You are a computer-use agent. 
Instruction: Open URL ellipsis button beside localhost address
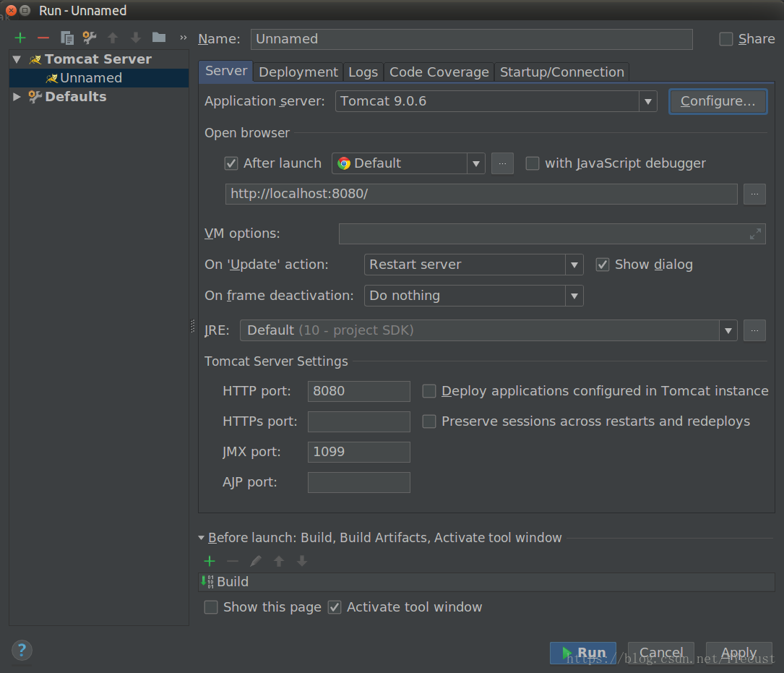click(x=754, y=194)
